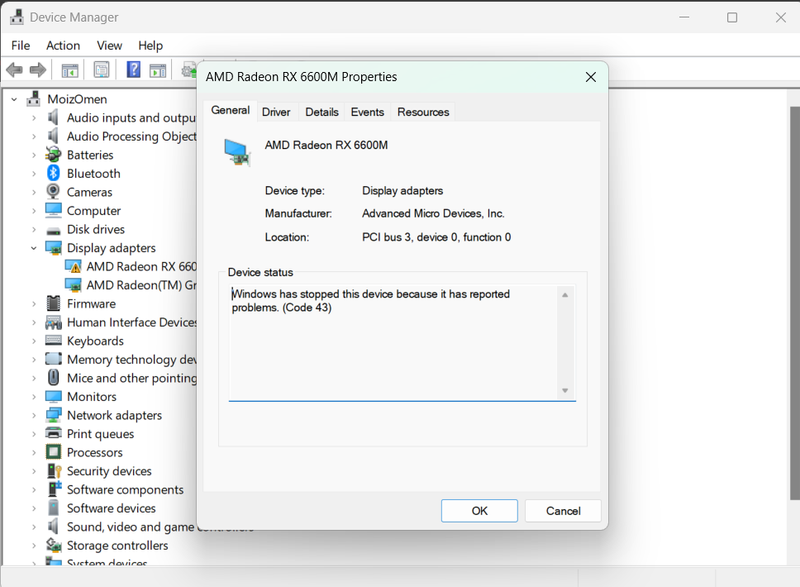Open the Action menu
This screenshot has height=587, width=800.
pos(63,45)
